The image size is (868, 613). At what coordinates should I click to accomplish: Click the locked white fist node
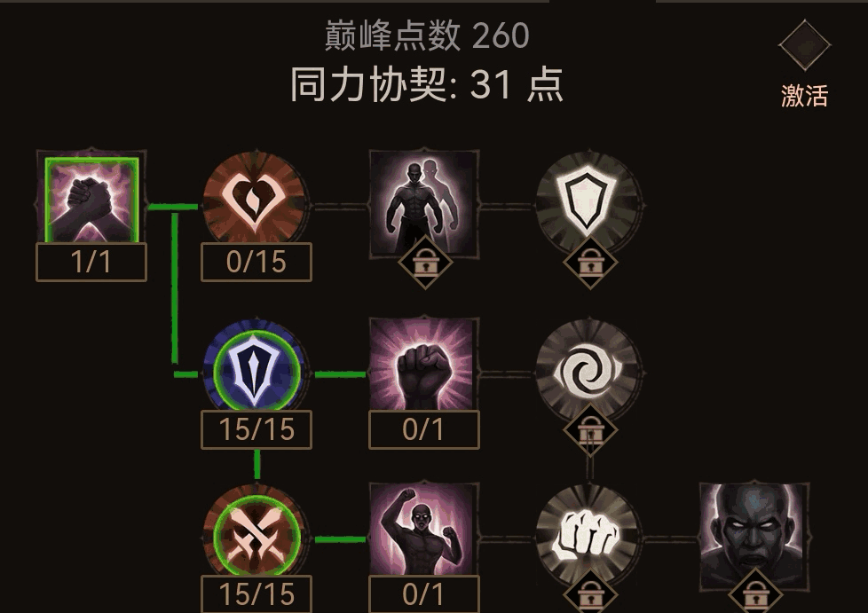click(589, 536)
